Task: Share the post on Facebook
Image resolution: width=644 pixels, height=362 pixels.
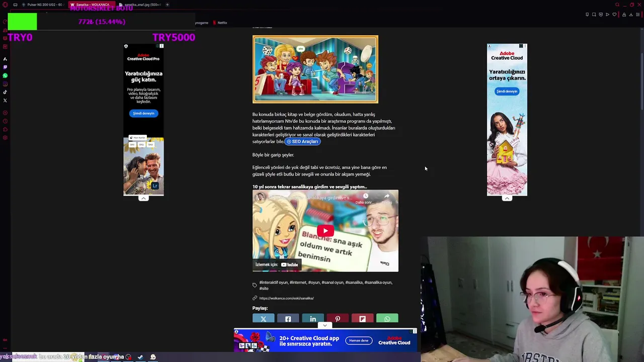Action: 288,319
